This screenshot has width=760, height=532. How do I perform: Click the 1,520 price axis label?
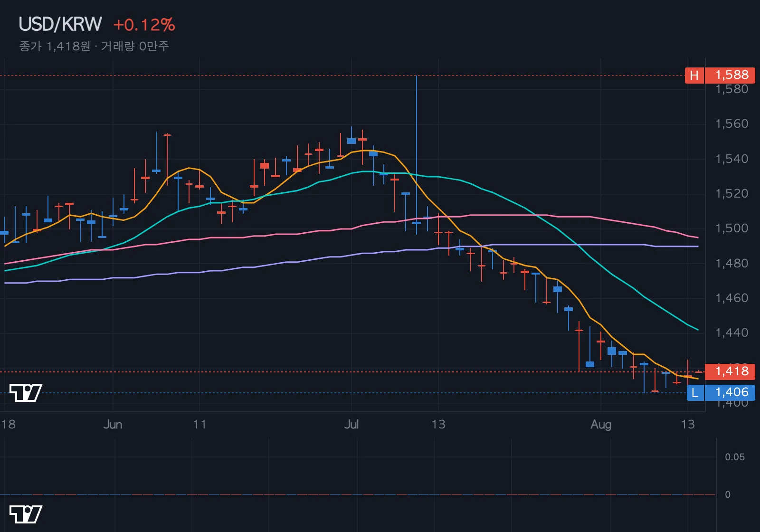(x=731, y=193)
